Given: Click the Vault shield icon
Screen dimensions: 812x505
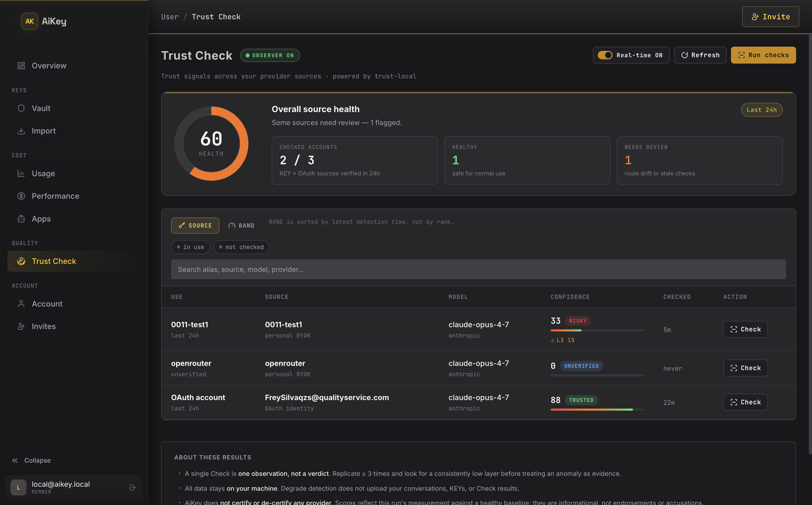Looking at the screenshot, I should click(21, 108).
